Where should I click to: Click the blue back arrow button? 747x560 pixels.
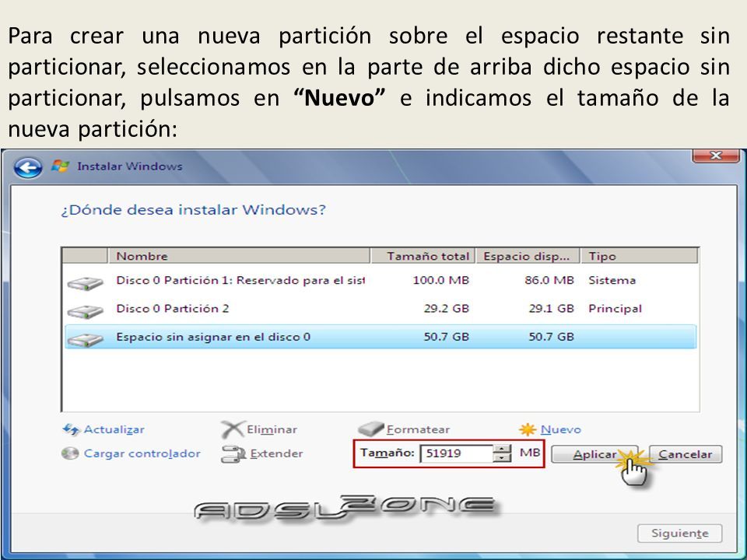(x=28, y=167)
